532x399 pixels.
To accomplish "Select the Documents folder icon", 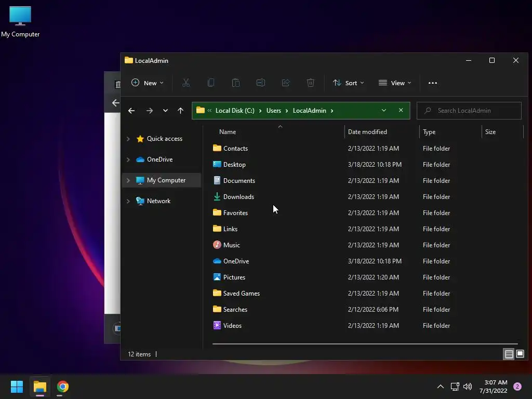I will 217,180.
